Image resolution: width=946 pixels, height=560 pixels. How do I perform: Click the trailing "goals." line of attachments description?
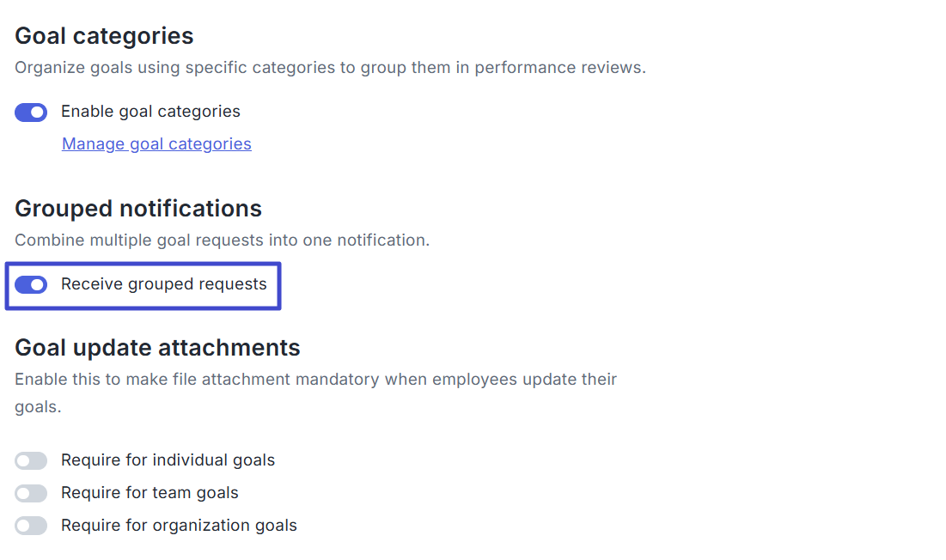click(x=38, y=407)
